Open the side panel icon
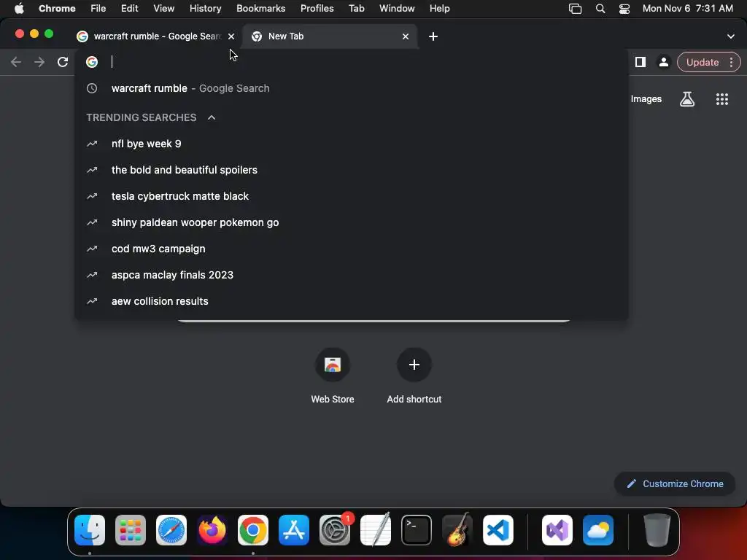Image resolution: width=747 pixels, height=560 pixels. click(x=640, y=62)
